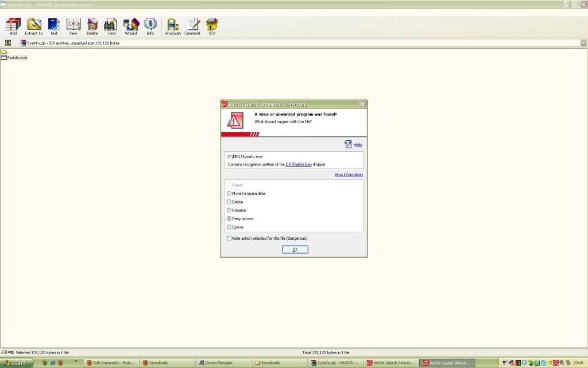Click the Help icon in AntiVir dialog
588x368 pixels.
pos(348,144)
